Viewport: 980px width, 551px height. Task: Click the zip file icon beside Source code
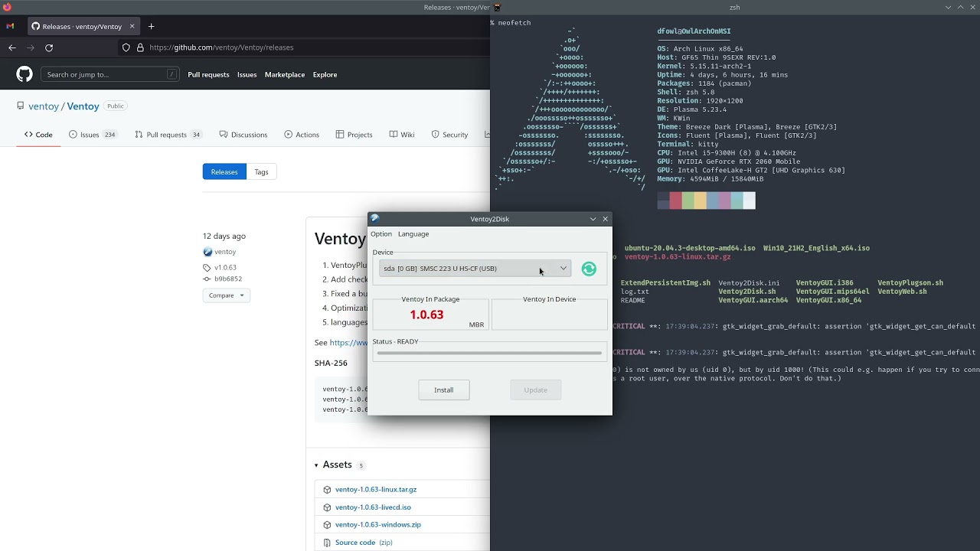point(327,543)
